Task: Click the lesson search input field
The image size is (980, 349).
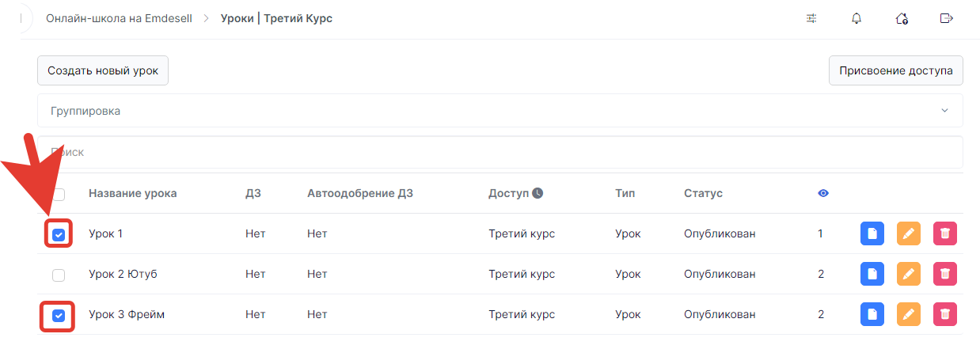Action: tap(500, 152)
